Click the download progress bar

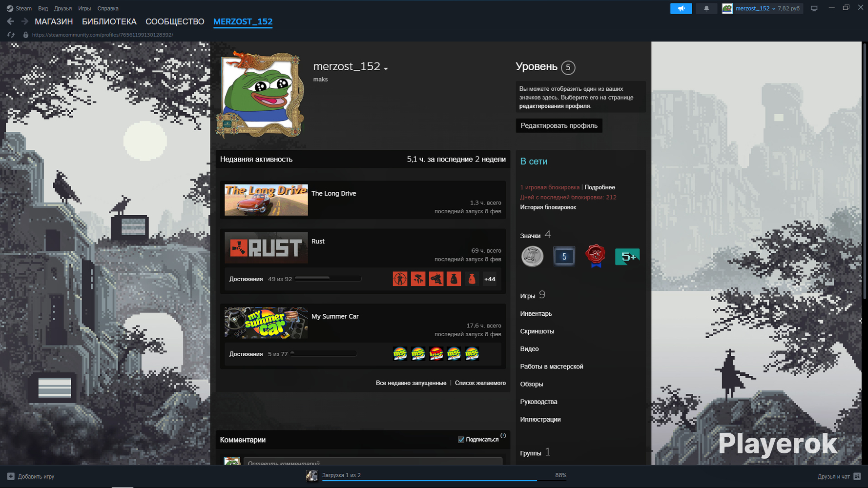444,481
